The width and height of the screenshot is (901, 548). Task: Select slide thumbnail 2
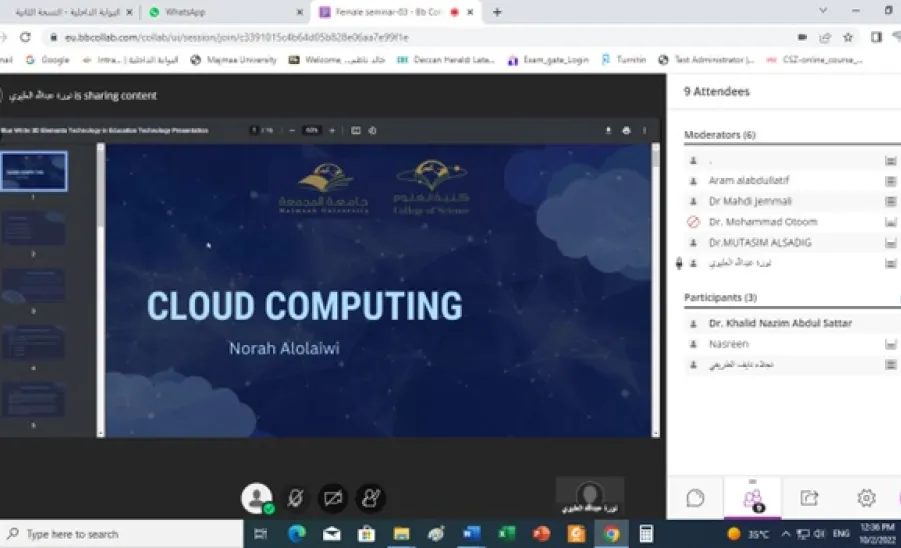pos(34,228)
